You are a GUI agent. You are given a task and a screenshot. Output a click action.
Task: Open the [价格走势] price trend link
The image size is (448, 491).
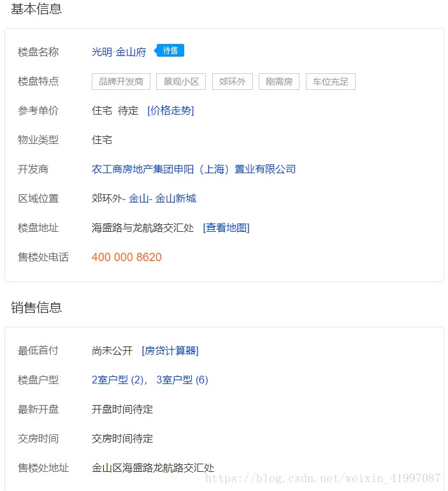[171, 111]
